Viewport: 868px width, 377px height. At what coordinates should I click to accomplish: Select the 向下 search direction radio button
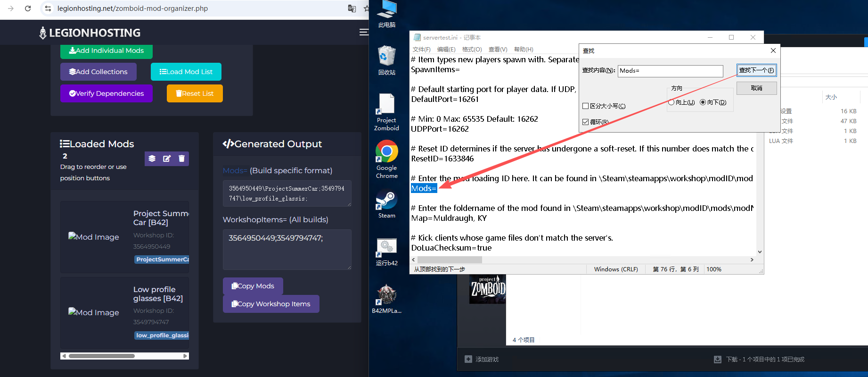(703, 102)
